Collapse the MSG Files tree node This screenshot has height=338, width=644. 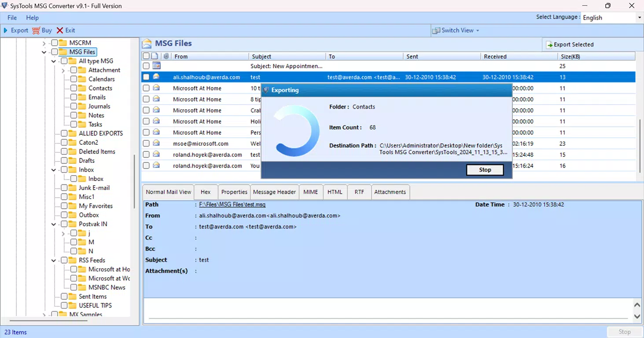coord(44,52)
